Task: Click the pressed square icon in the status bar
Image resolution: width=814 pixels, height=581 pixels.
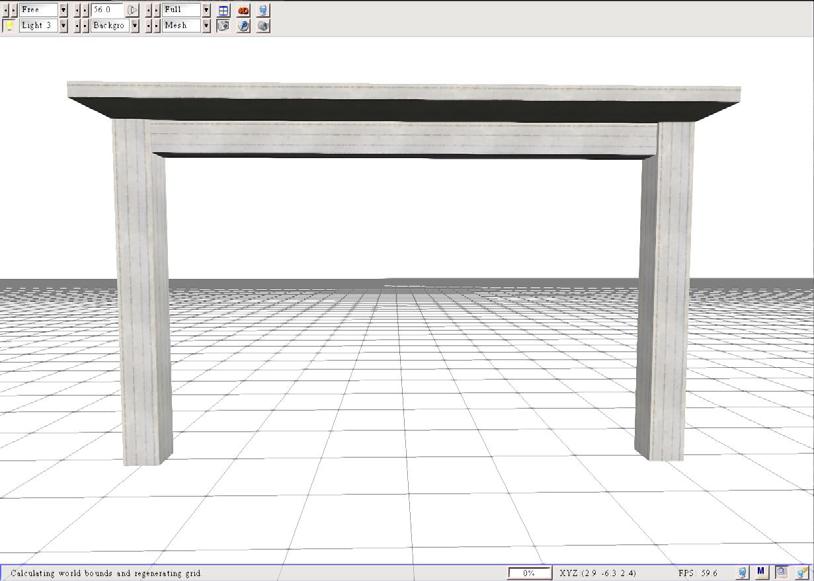Action: coord(781,572)
